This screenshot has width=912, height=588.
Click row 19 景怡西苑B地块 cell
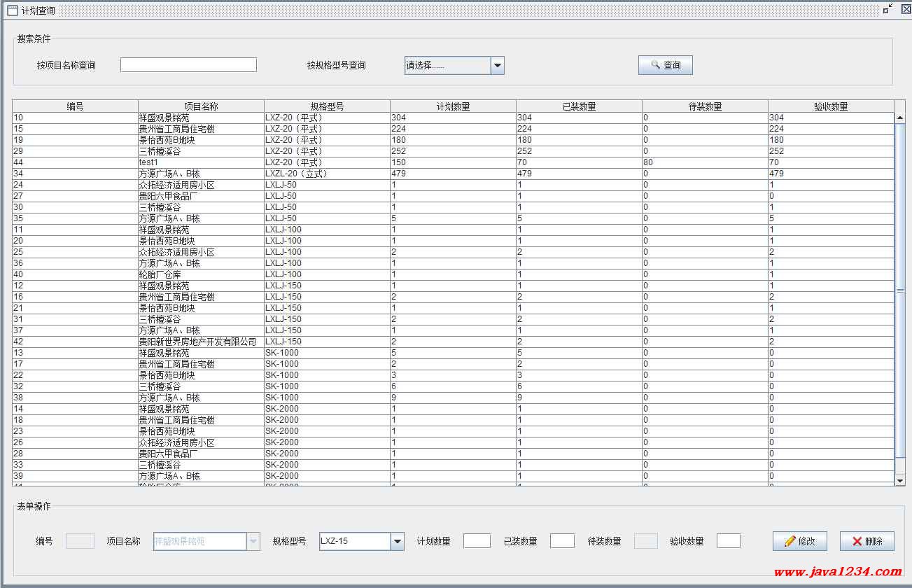tap(202, 140)
